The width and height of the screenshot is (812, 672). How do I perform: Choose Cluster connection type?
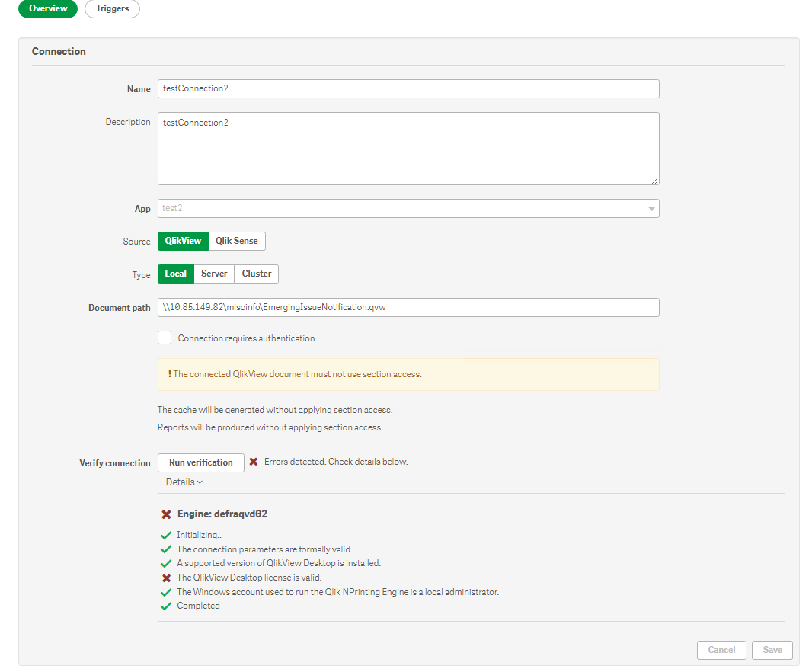point(257,274)
